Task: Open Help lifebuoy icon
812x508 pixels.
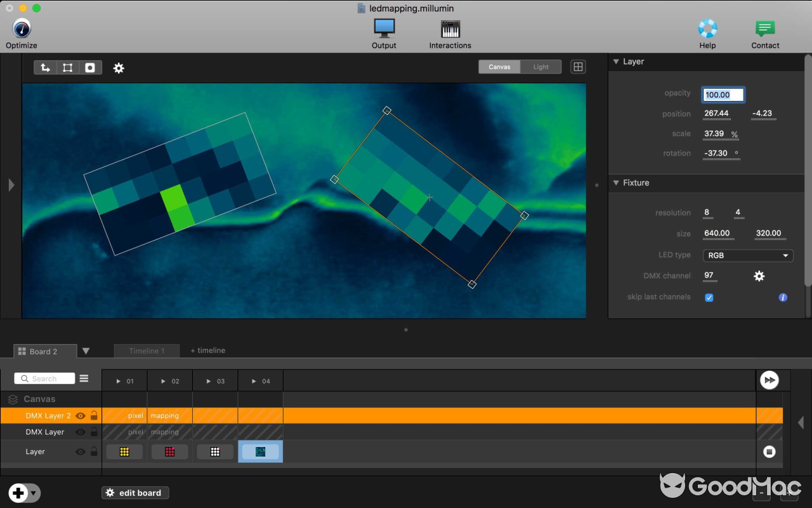Action: pyautogui.click(x=707, y=29)
